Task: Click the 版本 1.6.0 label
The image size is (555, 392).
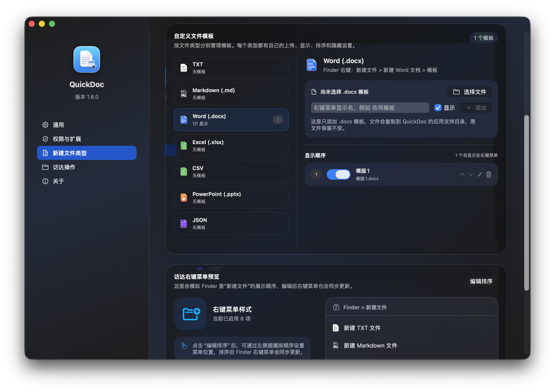Action: click(x=87, y=97)
